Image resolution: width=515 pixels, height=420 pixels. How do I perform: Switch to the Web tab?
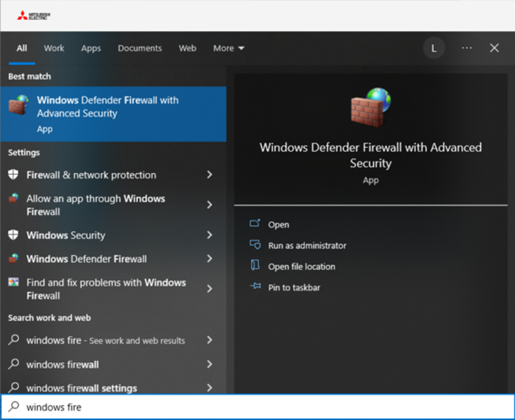click(x=188, y=48)
